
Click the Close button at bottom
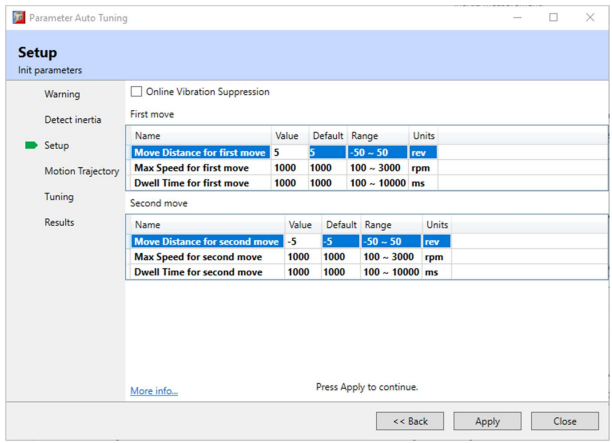pyautogui.click(x=564, y=421)
